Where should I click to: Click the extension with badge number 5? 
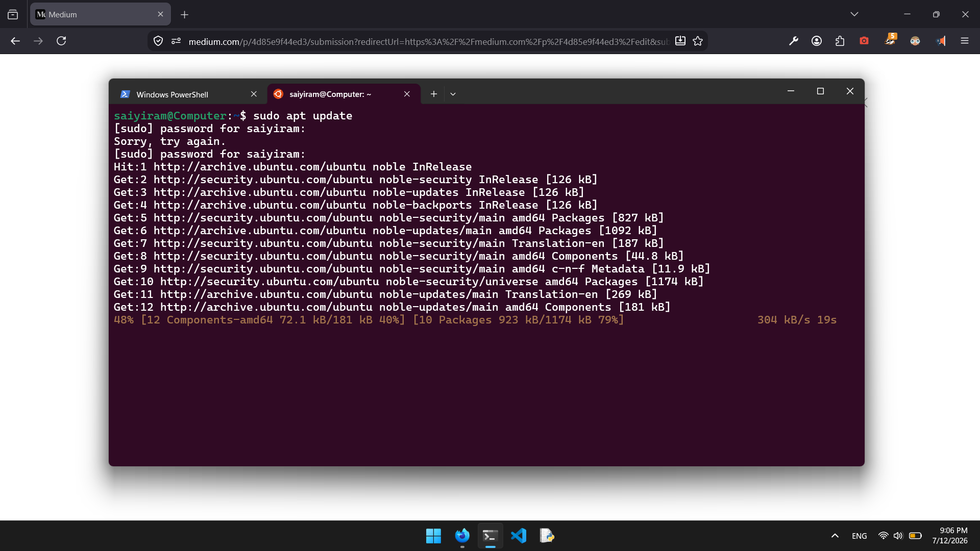pos(891,40)
